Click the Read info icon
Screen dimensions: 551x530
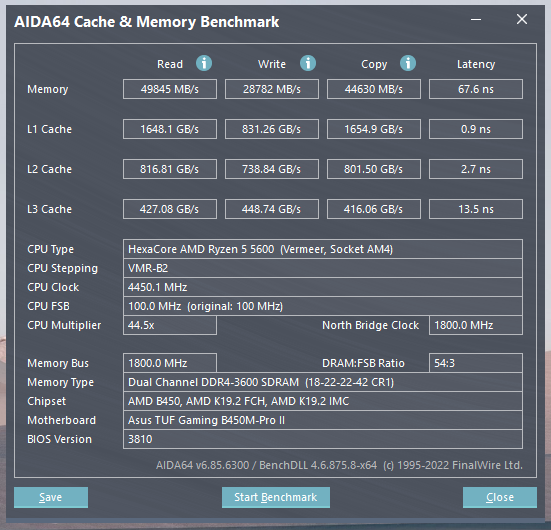coord(204,63)
